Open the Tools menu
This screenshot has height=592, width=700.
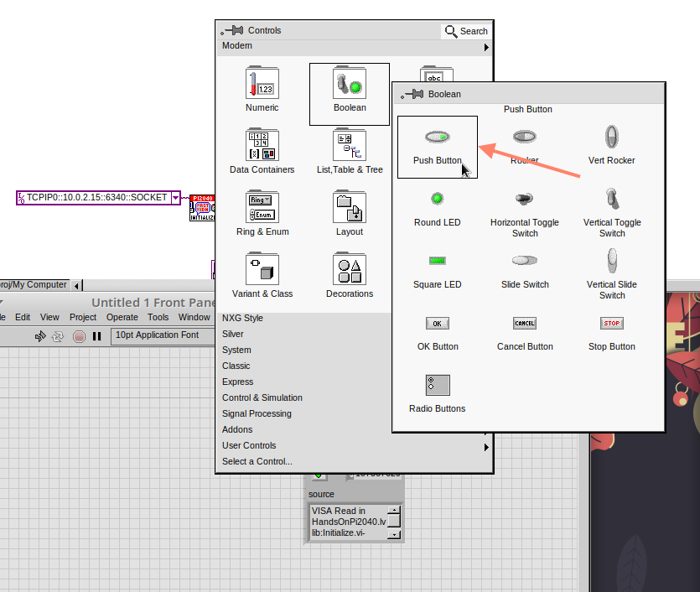tap(158, 317)
